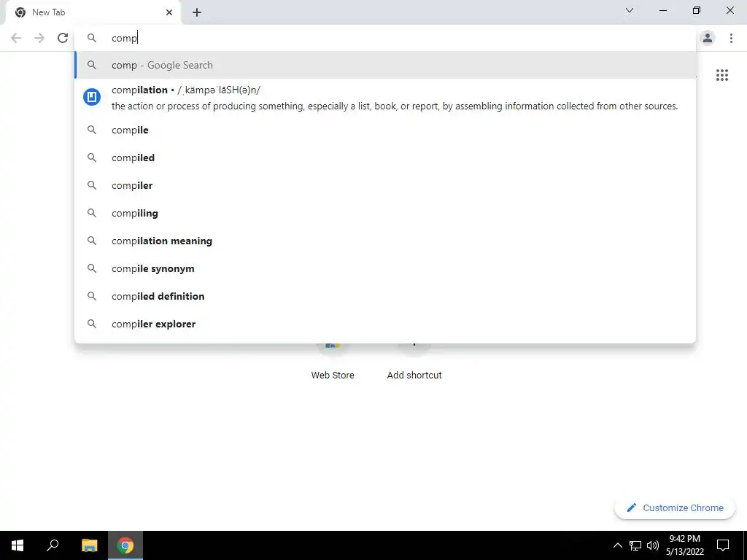This screenshot has width=747, height=560.
Task: Open the Chrome three-dot menu
Action: (731, 38)
